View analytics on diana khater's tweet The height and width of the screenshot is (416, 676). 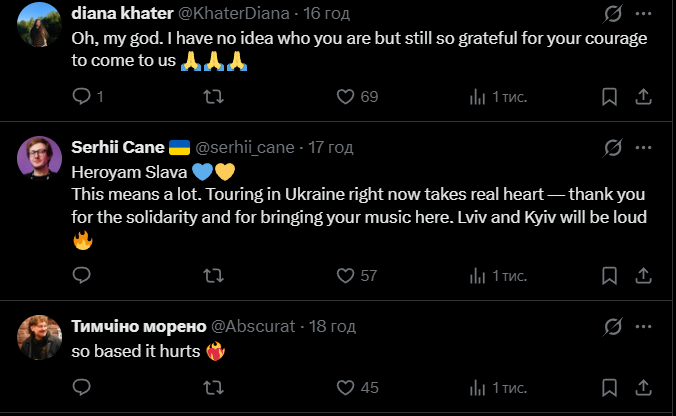point(477,97)
